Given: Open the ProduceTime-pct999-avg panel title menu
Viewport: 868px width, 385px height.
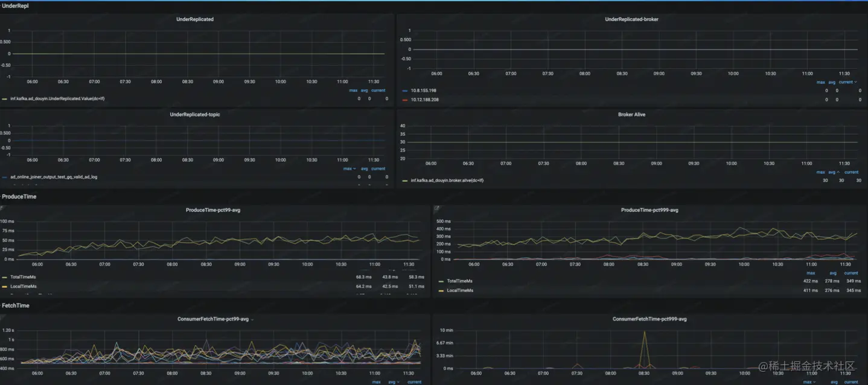Looking at the screenshot, I should coord(649,210).
